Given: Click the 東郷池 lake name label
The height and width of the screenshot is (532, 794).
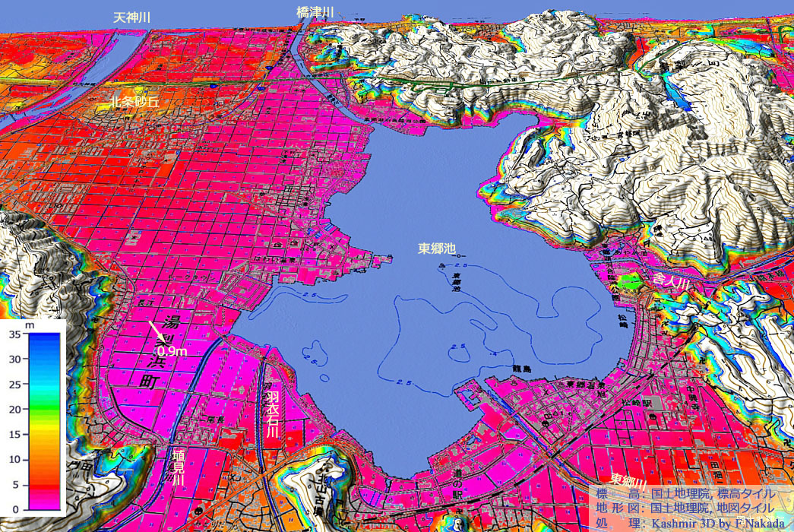Looking at the screenshot, I should click(437, 249).
